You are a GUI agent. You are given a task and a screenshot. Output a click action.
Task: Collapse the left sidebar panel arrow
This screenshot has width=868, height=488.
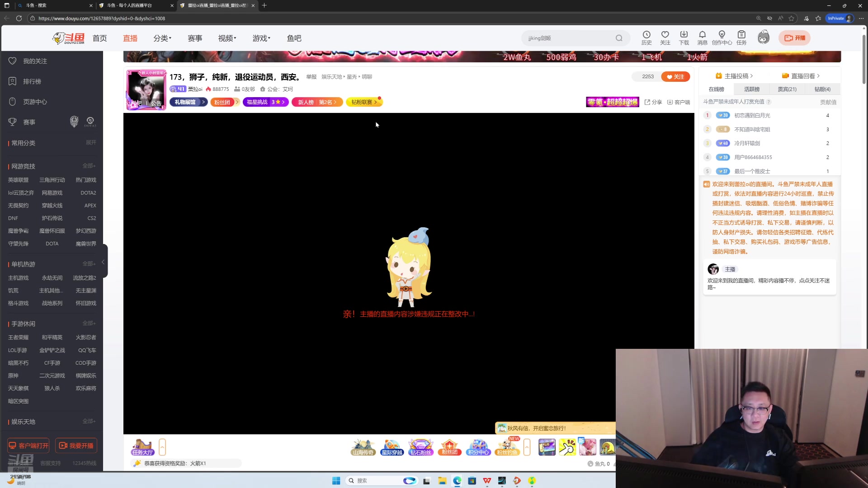(x=104, y=262)
